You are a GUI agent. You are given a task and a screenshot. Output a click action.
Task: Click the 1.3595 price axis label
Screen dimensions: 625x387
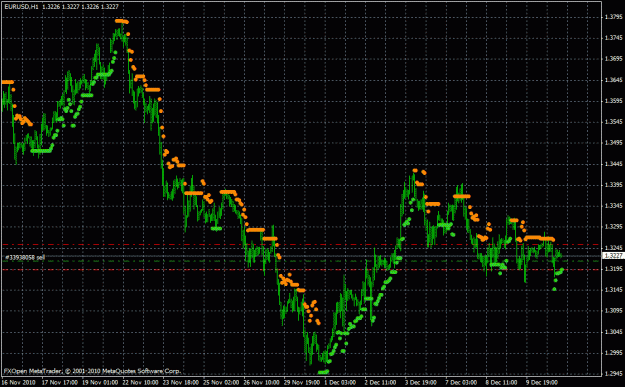(613, 101)
